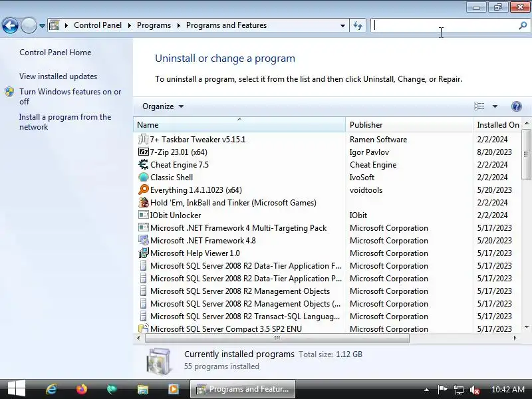532x399 pixels.
Task: Click the .NET Framework 4 Multi-Targeting Pack icon
Action: click(x=144, y=227)
